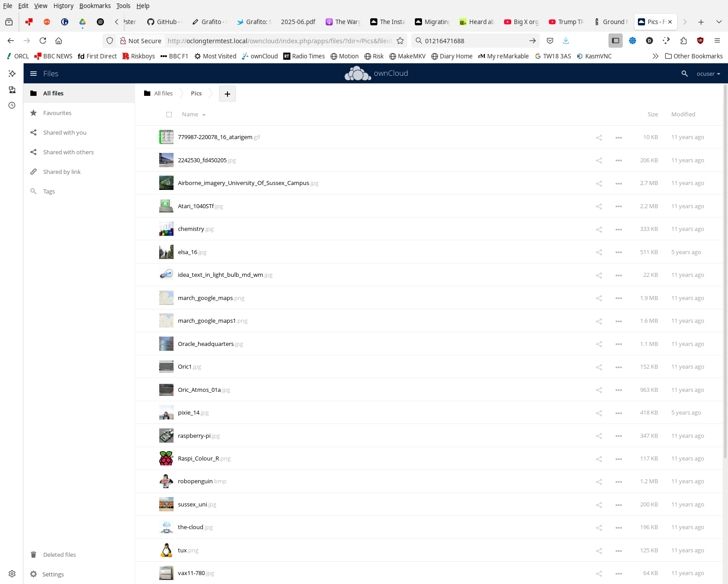Go to All files breadcrumb
728x584 pixels.
click(158, 94)
